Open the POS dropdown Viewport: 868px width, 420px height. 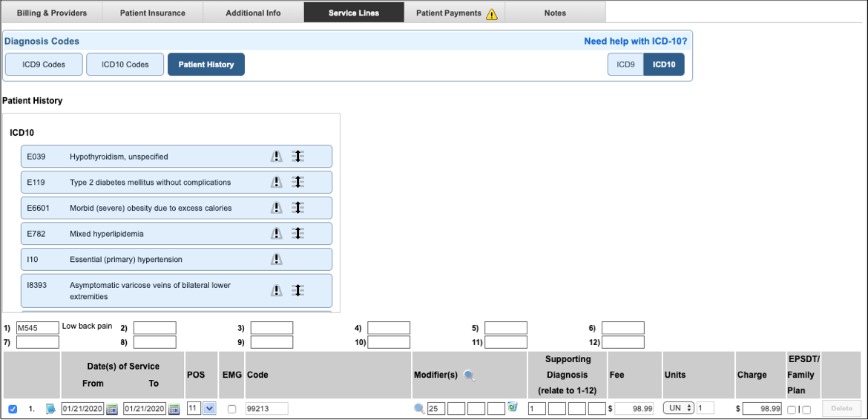208,408
